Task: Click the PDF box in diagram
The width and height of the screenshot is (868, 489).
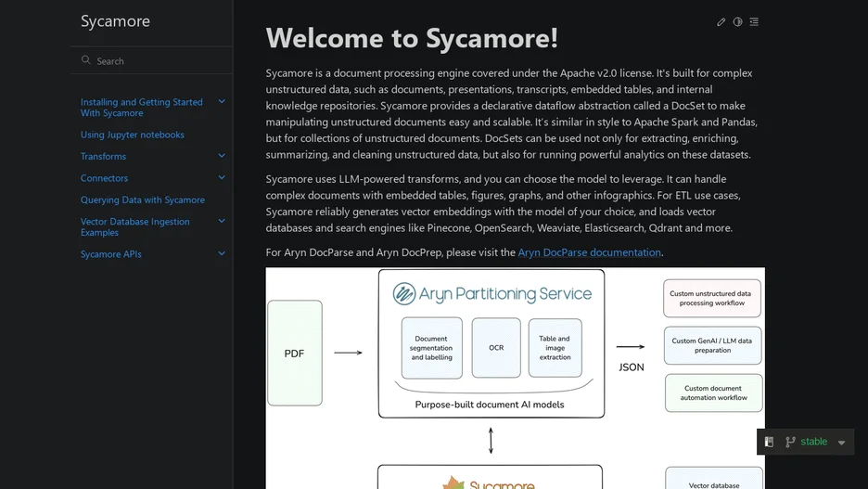Action: (x=295, y=354)
